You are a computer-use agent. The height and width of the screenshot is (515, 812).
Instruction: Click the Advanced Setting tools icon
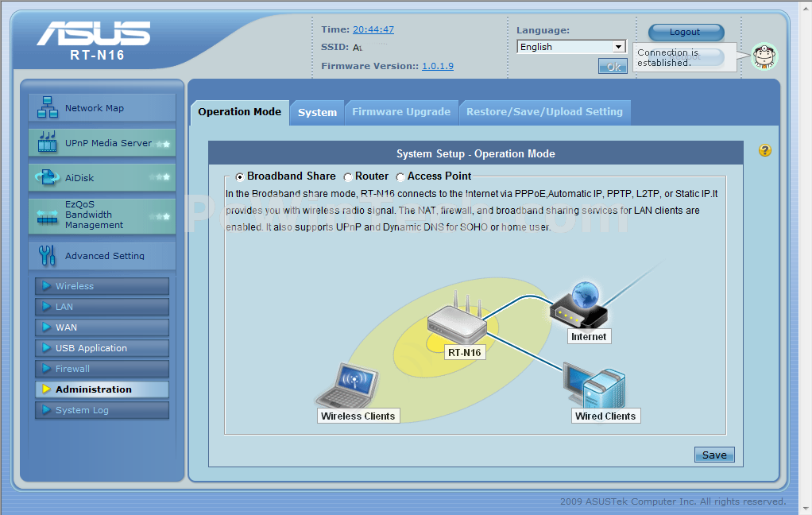pos(47,255)
